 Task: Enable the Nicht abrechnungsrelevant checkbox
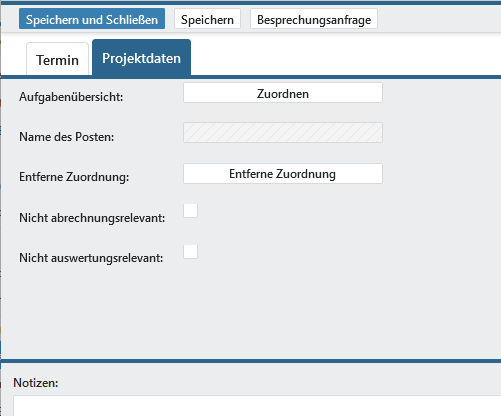[x=190, y=211]
